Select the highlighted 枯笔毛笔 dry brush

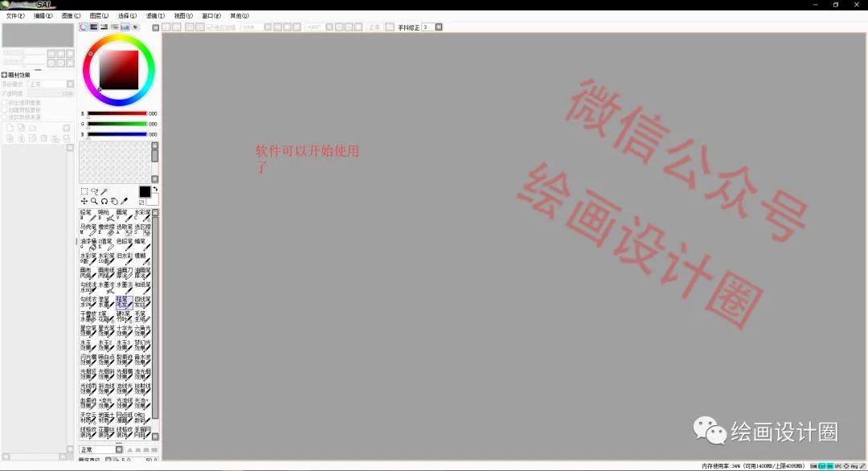coord(124,301)
